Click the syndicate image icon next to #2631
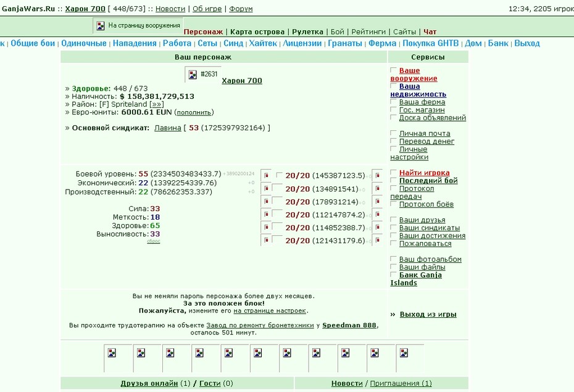This screenshot has height=392, width=574. 193,75
